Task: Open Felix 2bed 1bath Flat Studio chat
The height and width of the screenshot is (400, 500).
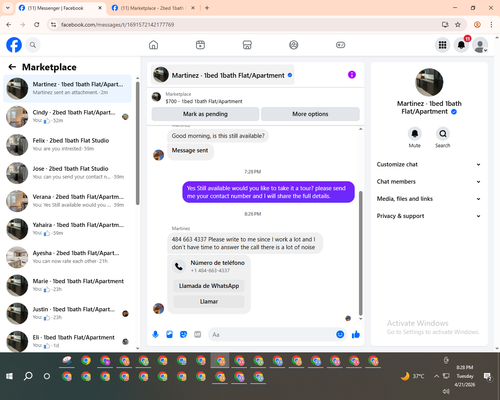Action: point(67,145)
